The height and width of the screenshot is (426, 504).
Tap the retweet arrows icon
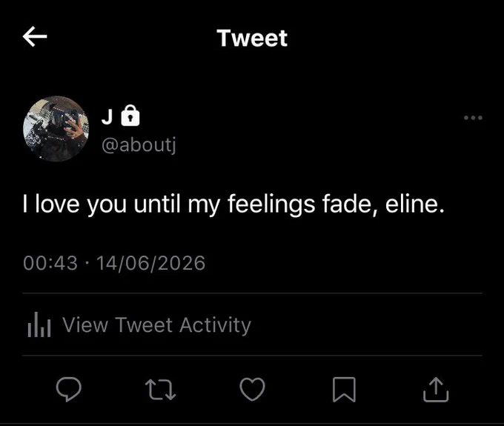coord(160,390)
